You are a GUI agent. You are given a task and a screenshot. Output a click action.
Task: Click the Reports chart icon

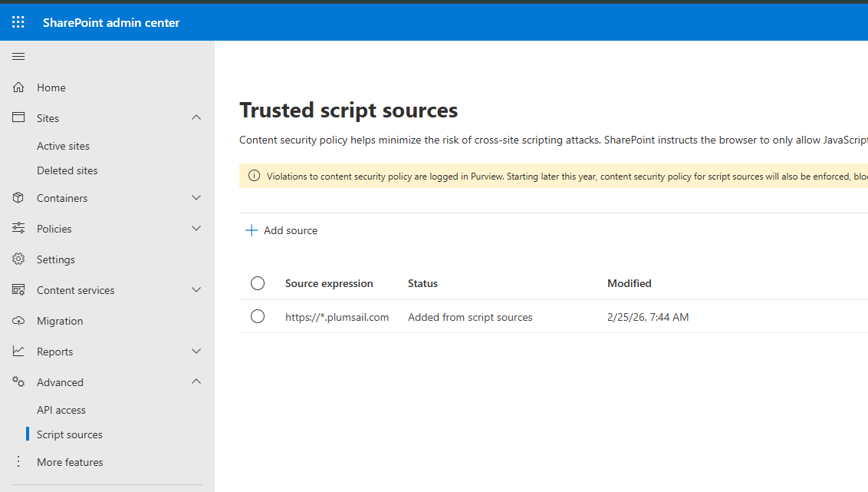click(18, 352)
